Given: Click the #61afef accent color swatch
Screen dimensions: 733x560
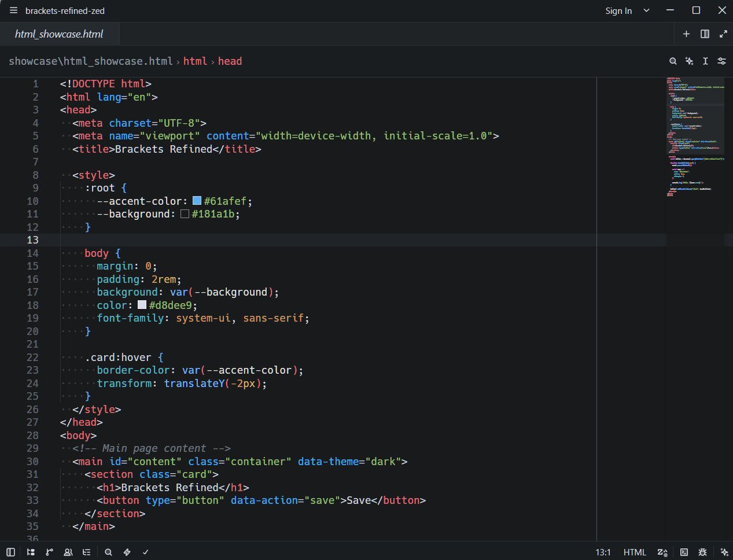Looking at the screenshot, I should (197, 201).
